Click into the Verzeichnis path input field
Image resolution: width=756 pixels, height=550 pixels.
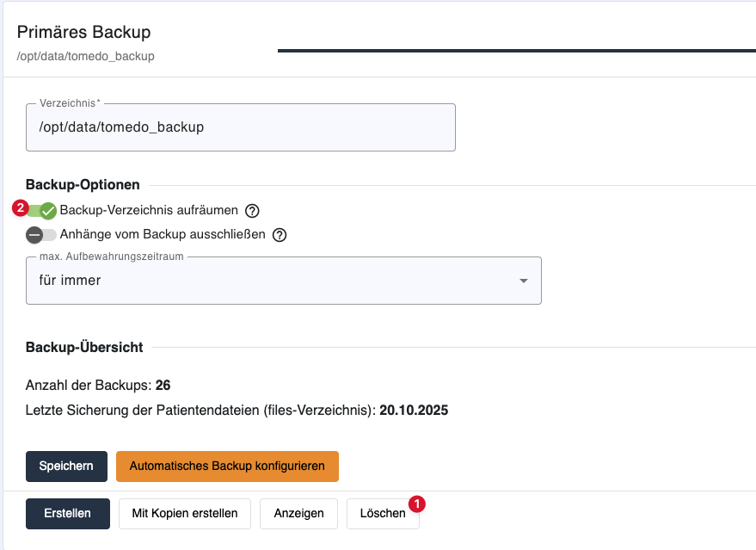[x=241, y=127]
